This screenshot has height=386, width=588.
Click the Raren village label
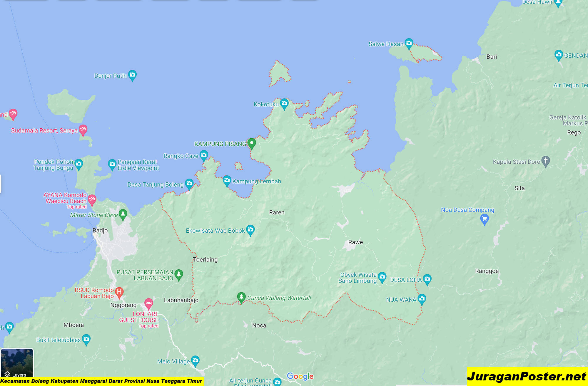pos(277,212)
